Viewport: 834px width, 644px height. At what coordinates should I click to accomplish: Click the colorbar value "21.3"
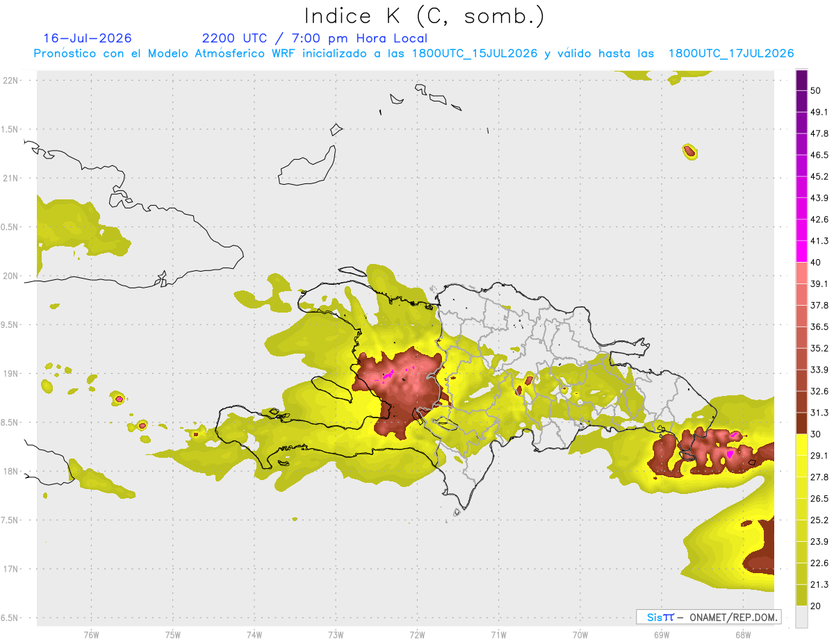(x=819, y=585)
